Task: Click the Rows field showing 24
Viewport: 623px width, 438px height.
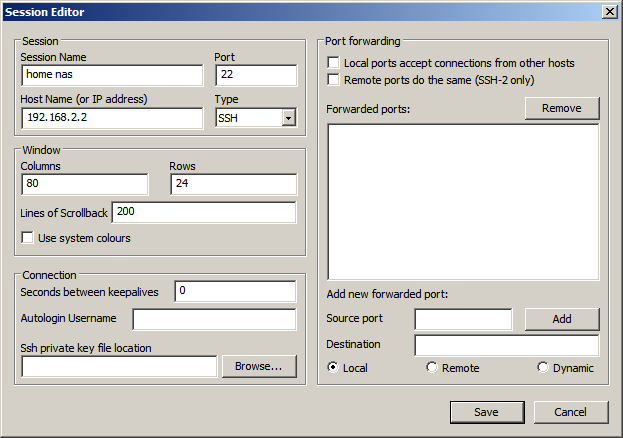Action: [x=234, y=184]
